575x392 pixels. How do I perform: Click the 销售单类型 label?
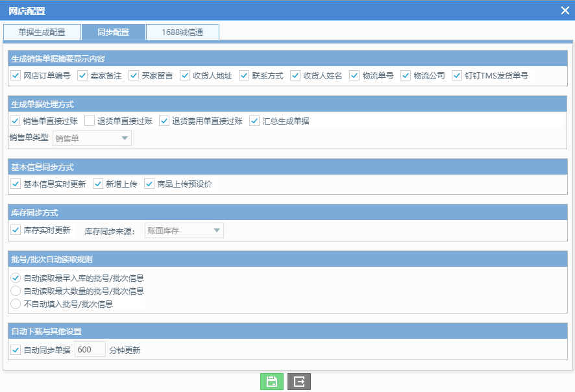[29, 138]
